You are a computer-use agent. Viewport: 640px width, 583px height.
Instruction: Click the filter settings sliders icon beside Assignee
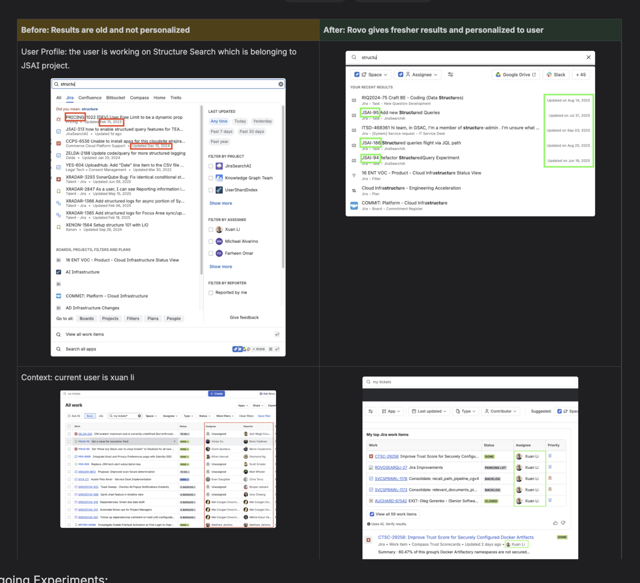pos(450,75)
